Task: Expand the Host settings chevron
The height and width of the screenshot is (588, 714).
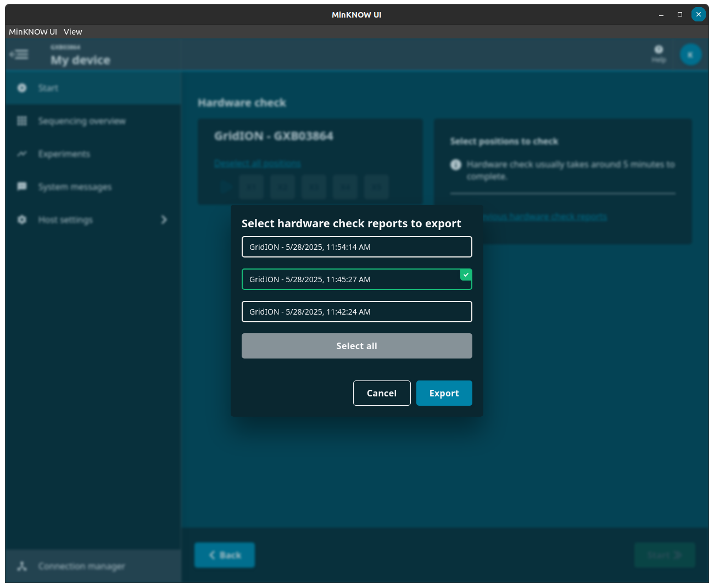Action: click(x=164, y=220)
